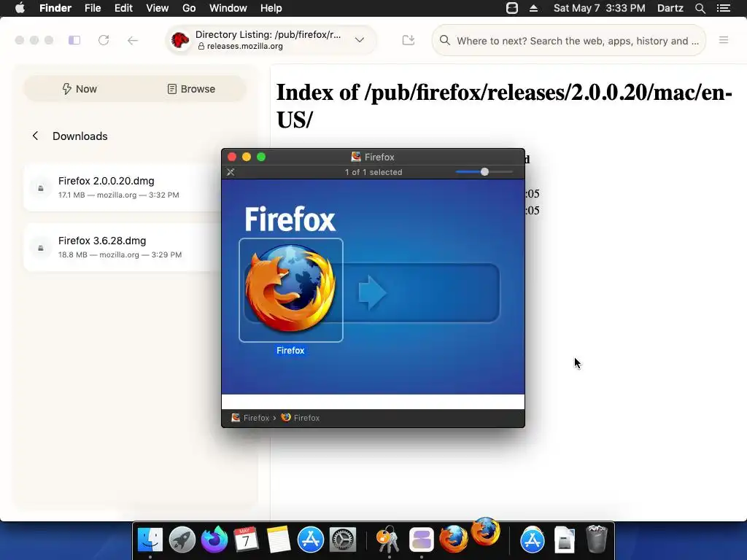Open the File menu

93,8
